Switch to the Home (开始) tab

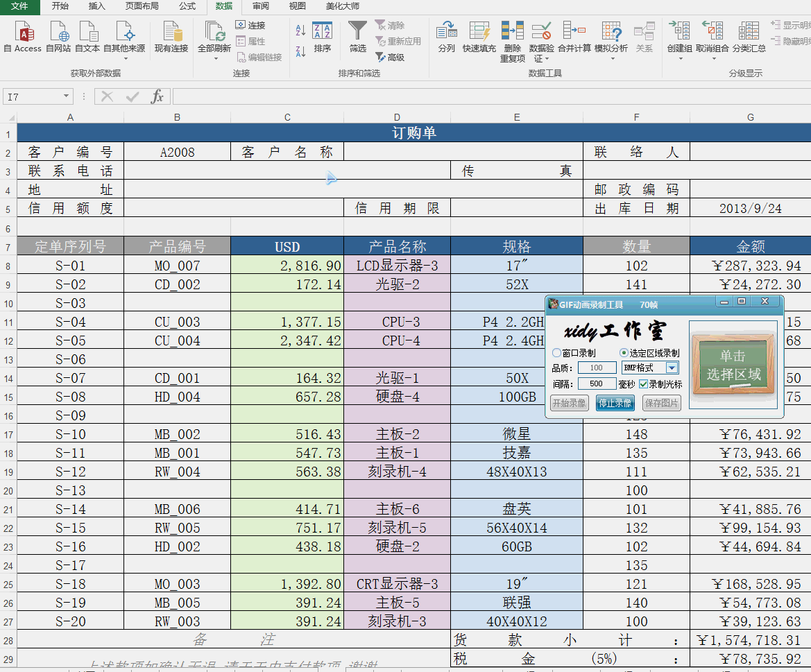(60, 6)
